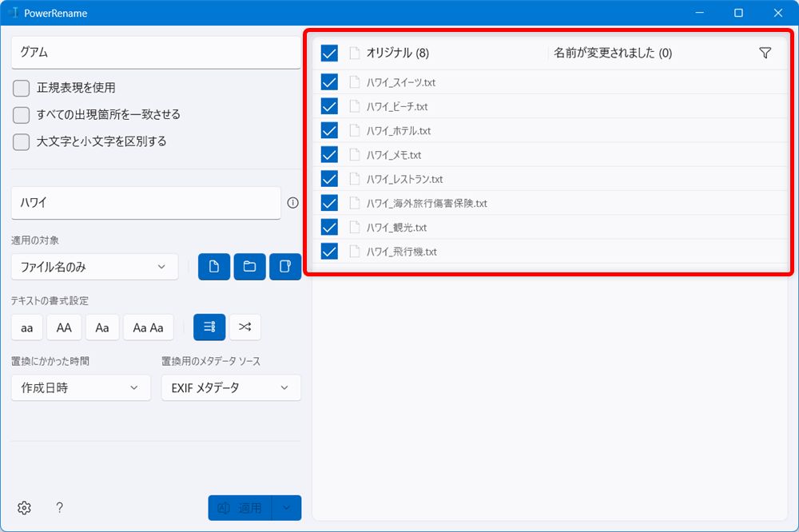Apply uppercase formatting with the "AA" icon
Viewport: 799px width, 532px height.
click(x=64, y=327)
